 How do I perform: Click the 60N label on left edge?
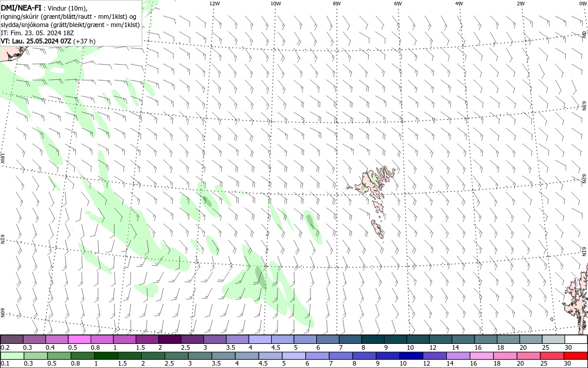(x=2, y=313)
